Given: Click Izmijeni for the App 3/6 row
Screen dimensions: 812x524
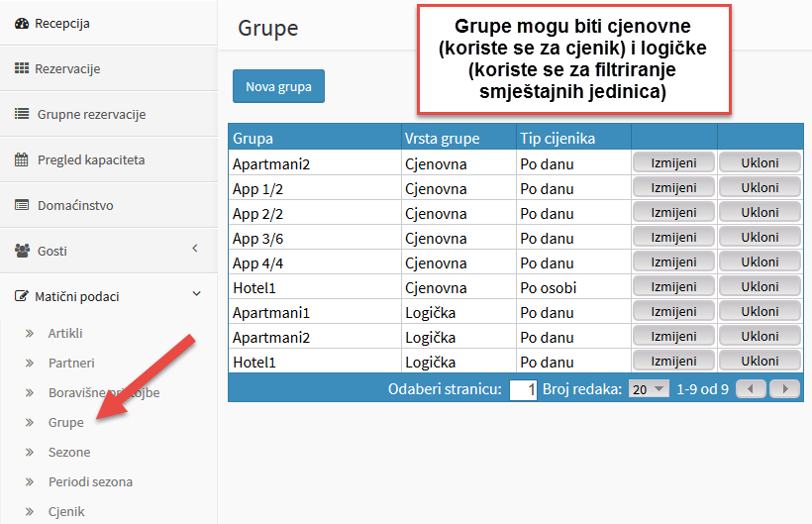Looking at the screenshot, I should (673, 237).
